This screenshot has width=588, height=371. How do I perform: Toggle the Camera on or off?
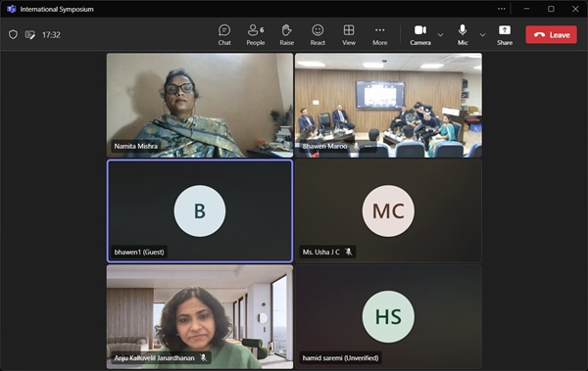point(420,35)
